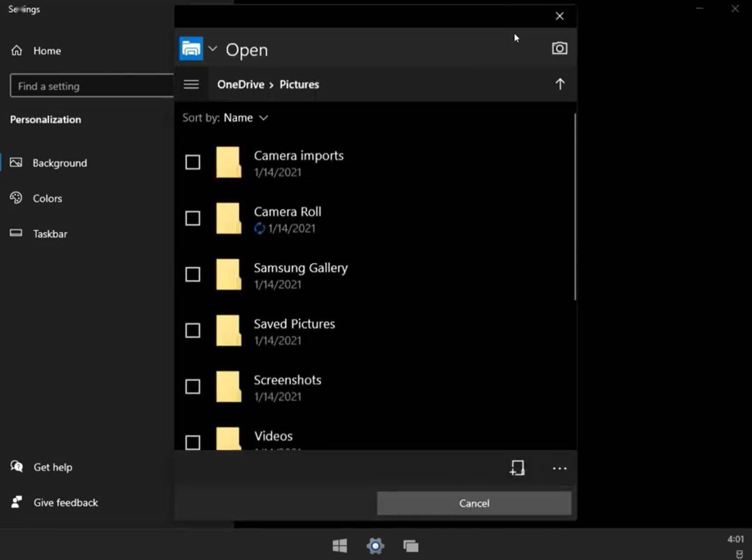This screenshot has width=752, height=560.
Task: Select the Samsung Gallery folder name
Action: coord(301,268)
